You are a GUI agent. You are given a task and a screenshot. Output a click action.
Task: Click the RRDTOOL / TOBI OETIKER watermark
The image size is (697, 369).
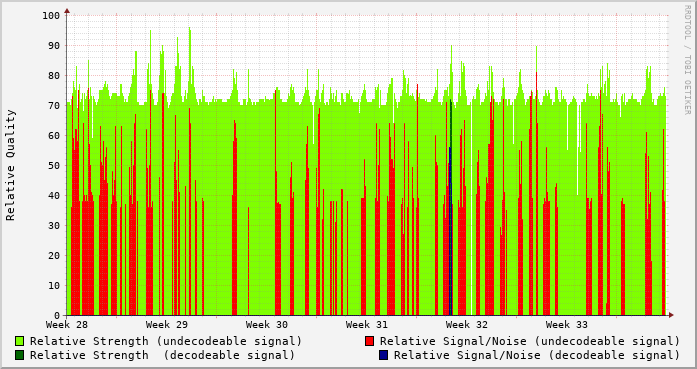click(687, 60)
